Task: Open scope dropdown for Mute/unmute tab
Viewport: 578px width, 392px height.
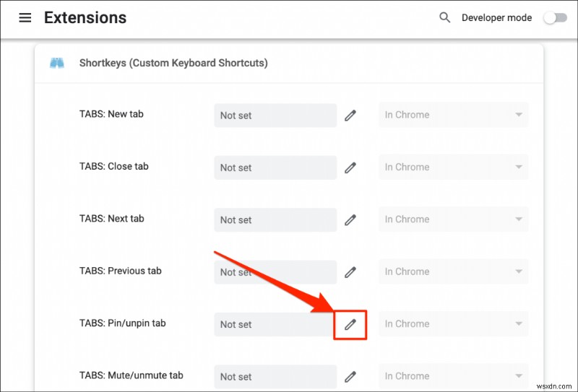Action: [453, 376]
